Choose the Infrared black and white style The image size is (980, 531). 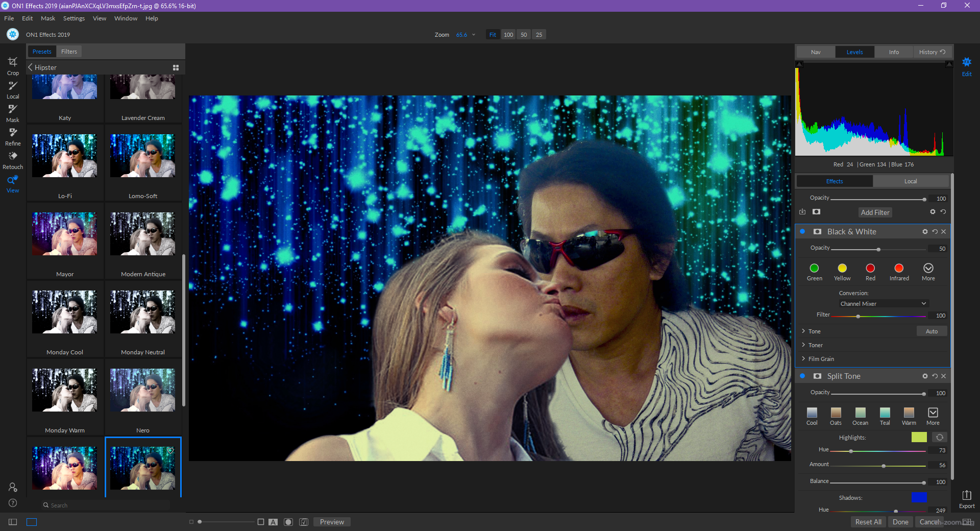tap(899, 272)
